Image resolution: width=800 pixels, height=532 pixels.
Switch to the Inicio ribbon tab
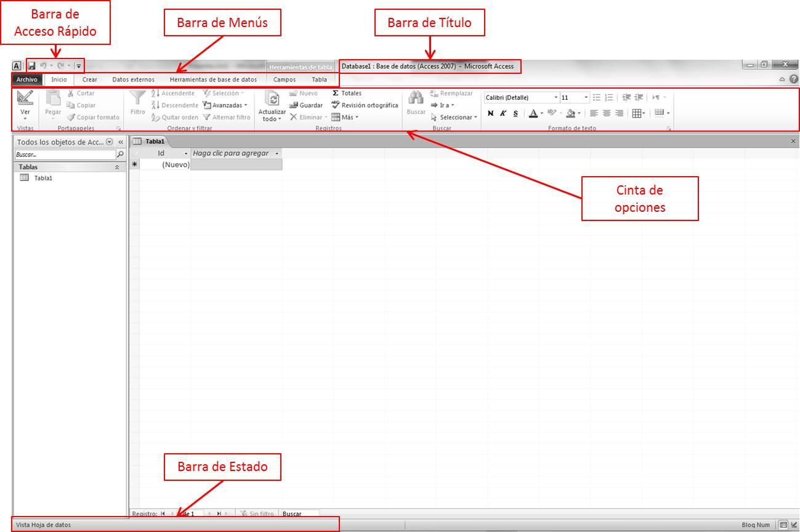pos(59,79)
